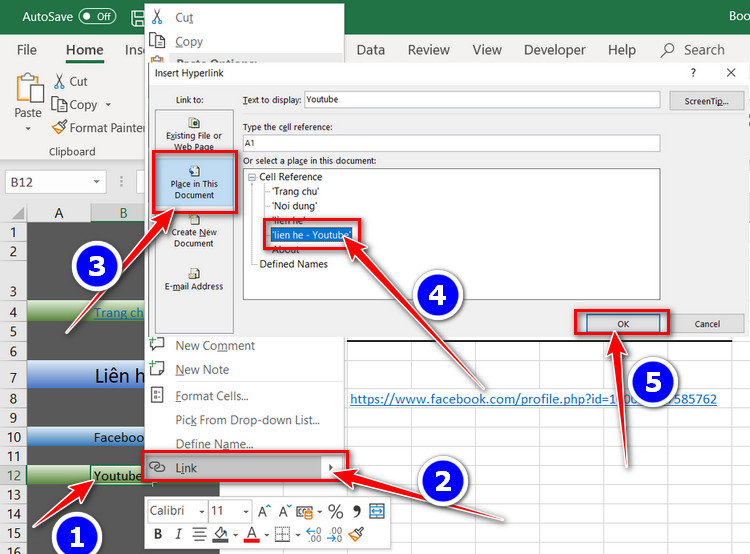This screenshot has height=554, width=750.
Task: Click Merge and Center icon
Action: [x=377, y=511]
